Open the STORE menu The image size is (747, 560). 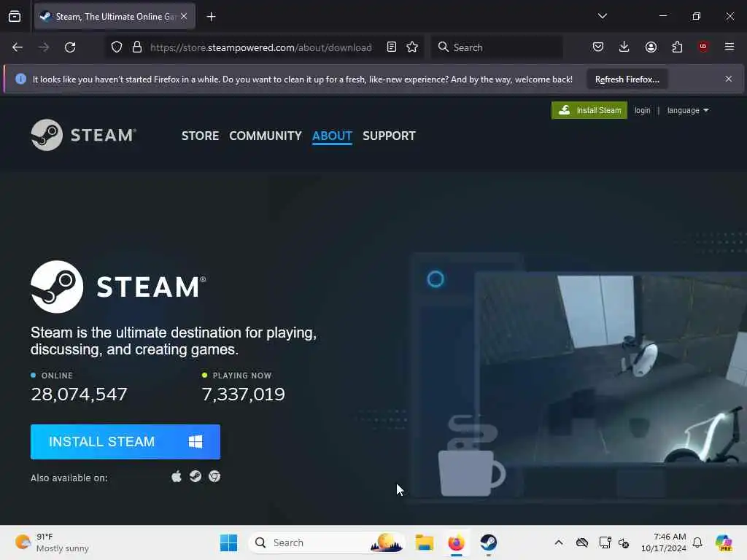click(x=200, y=136)
